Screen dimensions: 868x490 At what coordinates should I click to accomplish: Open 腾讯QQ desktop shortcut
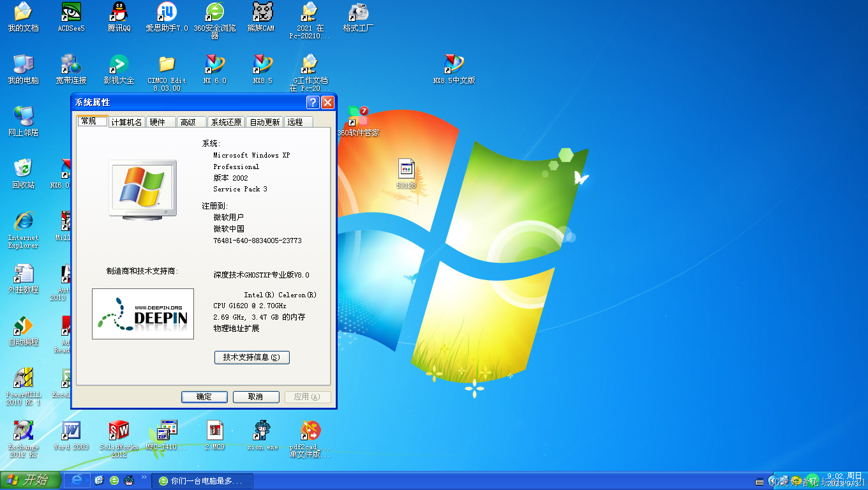point(119,17)
